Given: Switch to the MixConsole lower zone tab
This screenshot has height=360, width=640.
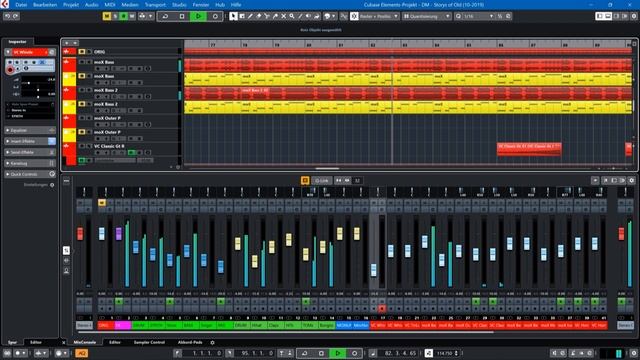Looking at the screenshot, I should click(85, 342).
